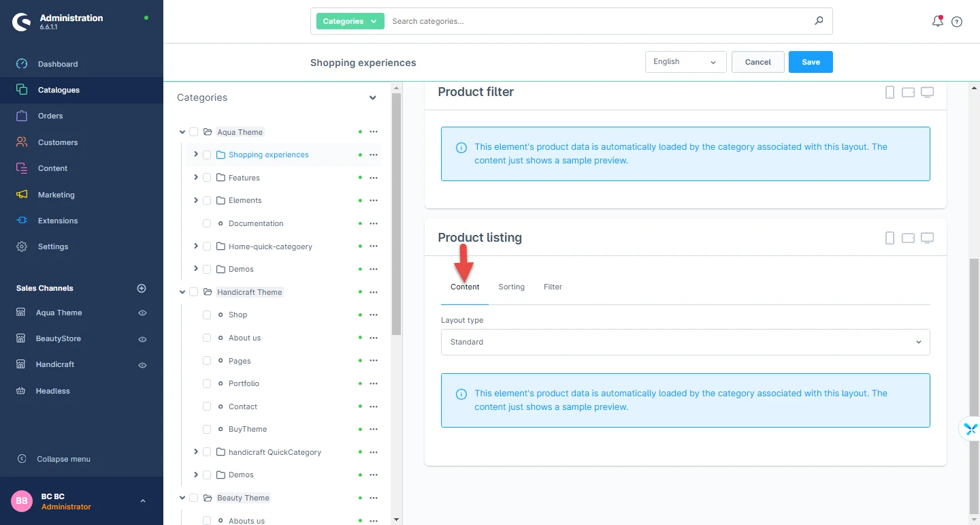This screenshot has width=980, height=525.
Task: Add a new sales channel plus icon
Action: coord(142,288)
